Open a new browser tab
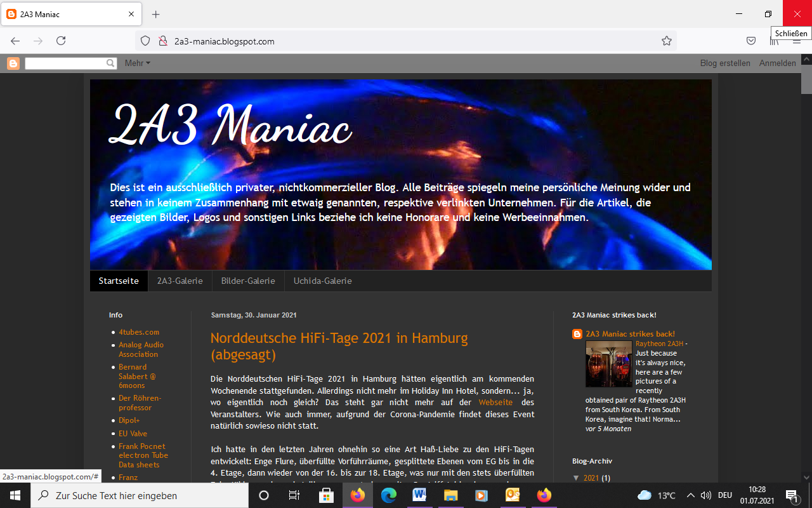This screenshot has height=508, width=812. pos(156,14)
